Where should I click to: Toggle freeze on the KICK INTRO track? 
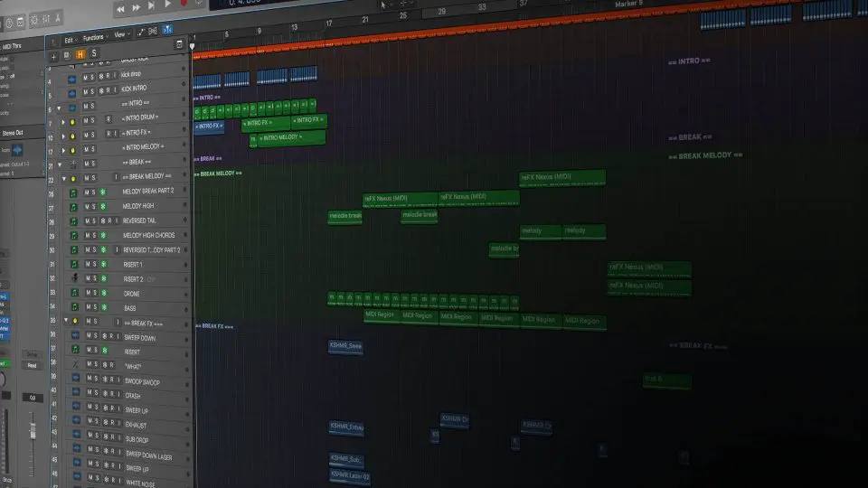[x=100, y=90]
